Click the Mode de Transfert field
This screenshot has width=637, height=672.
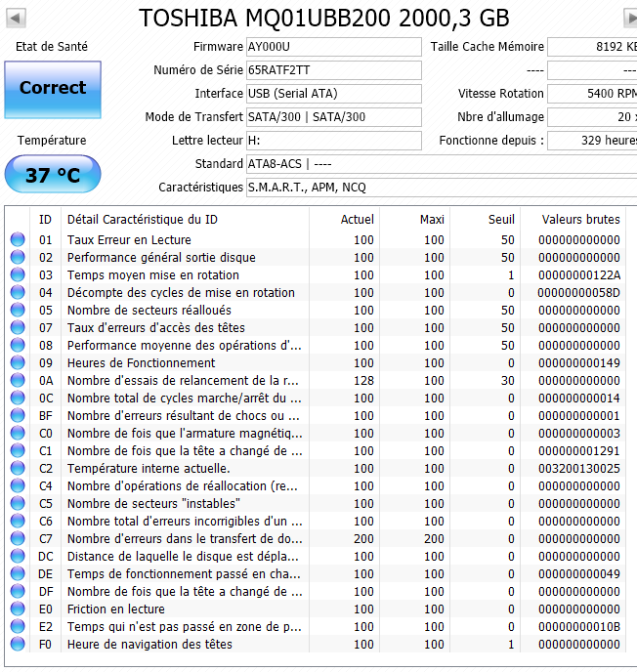pyautogui.click(x=334, y=117)
